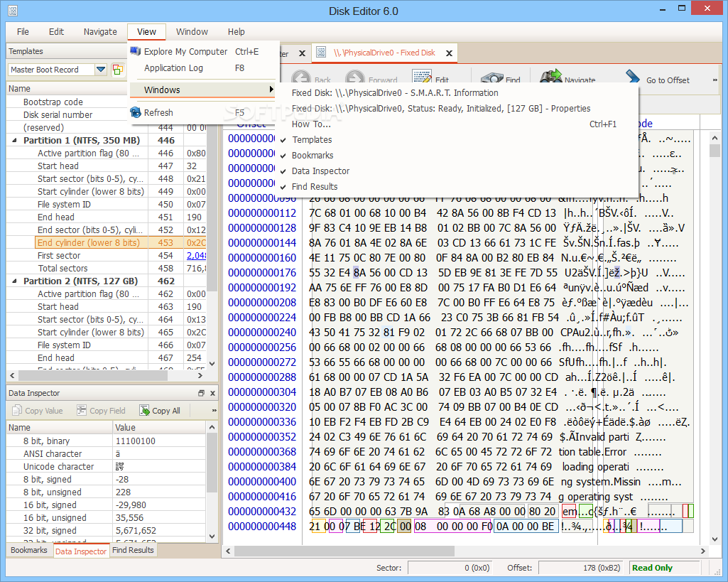Collapse Partition 1 (NTFS, 350 MB) node
Screen dimensions: 728x582
click(x=14, y=140)
